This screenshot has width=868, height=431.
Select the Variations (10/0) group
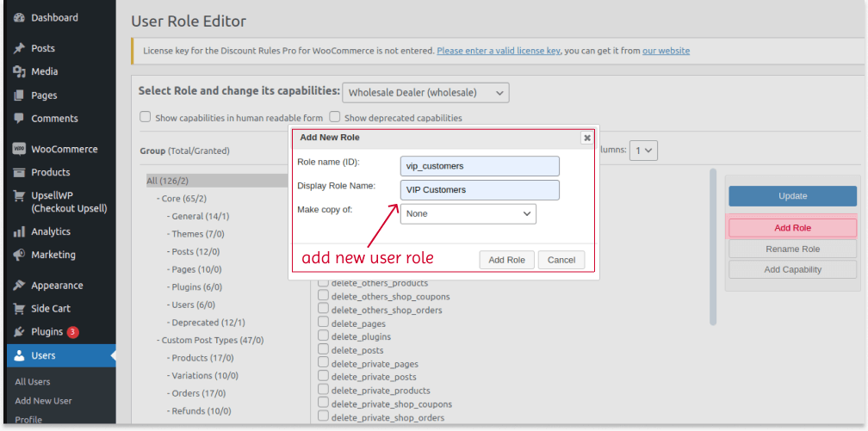click(x=202, y=375)
